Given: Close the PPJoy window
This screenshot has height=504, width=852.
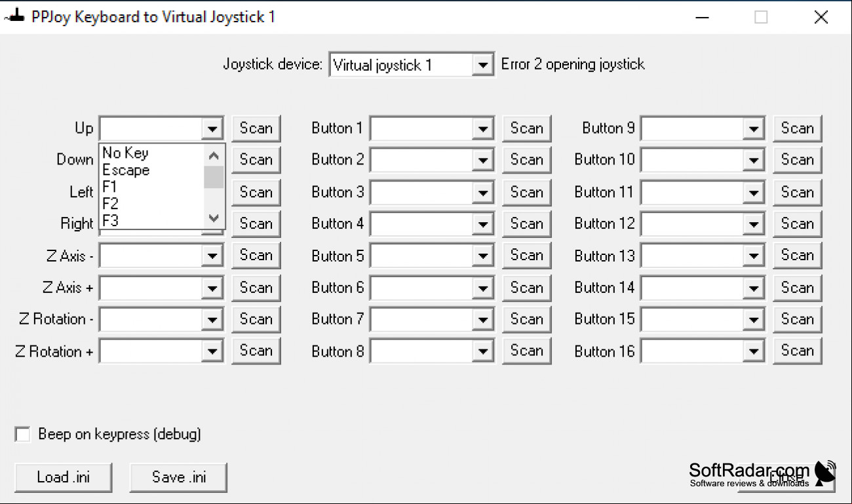Looking at the screenshot, I should coord(821,17).
